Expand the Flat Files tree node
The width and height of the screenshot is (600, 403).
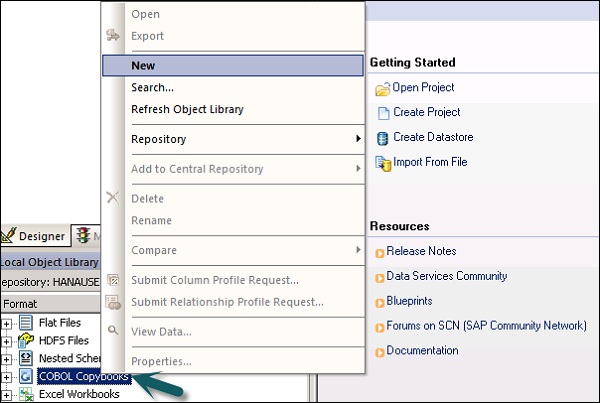(8, 324)
